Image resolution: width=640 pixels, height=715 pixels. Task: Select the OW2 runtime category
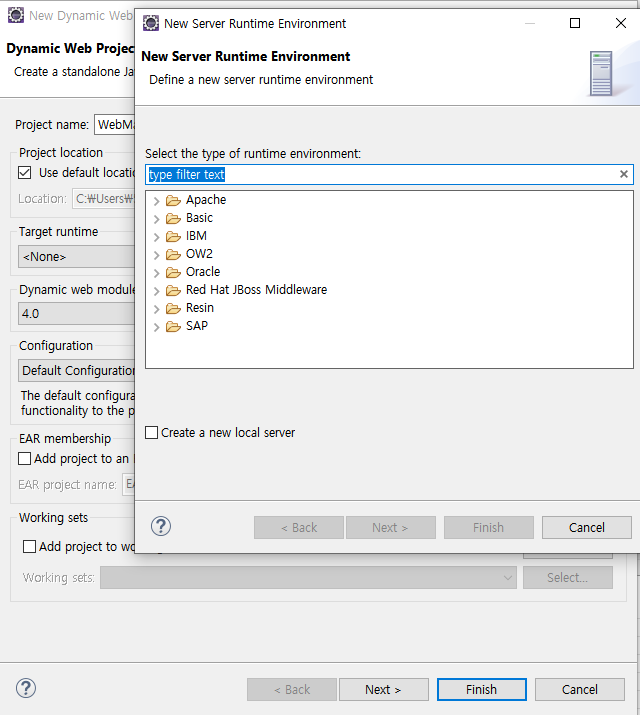coord(199,254)
